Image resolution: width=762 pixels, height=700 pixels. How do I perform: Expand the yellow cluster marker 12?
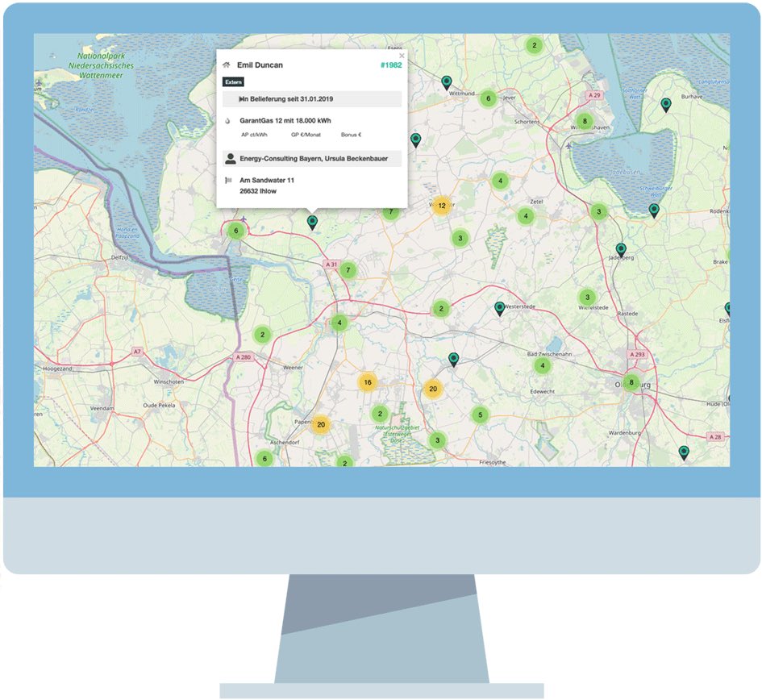pos(442,206)
